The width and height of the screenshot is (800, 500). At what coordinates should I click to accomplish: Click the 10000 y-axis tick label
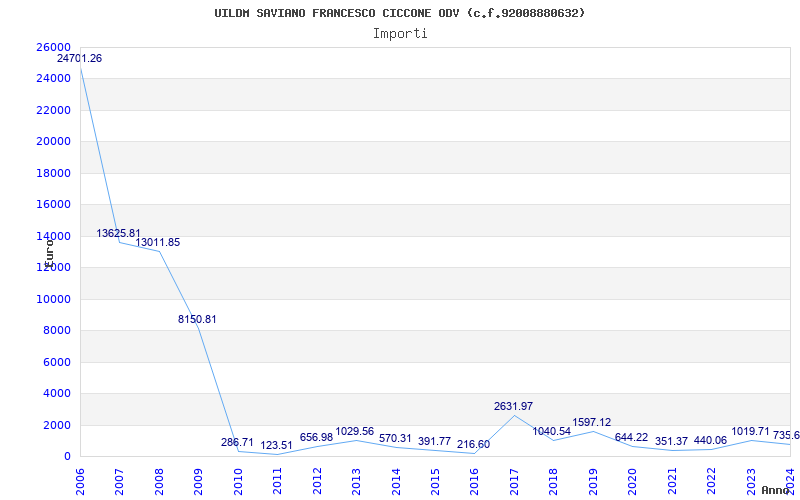coord(53,299)
